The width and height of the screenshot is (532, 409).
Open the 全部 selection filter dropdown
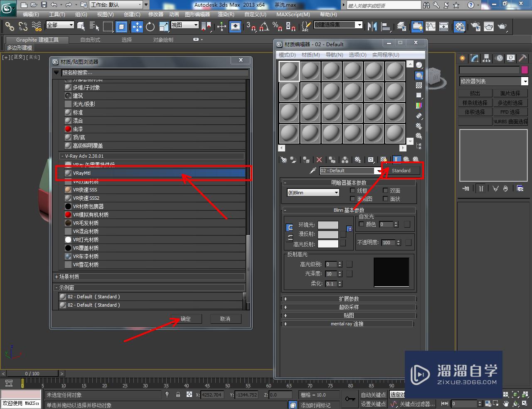click(x=60, y=25)
